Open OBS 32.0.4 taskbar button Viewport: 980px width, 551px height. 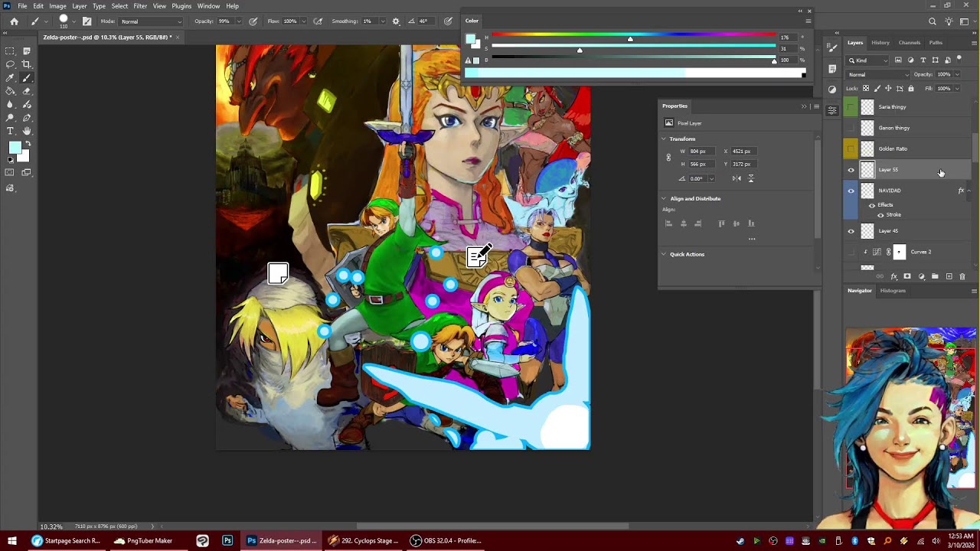coord(446,541)
